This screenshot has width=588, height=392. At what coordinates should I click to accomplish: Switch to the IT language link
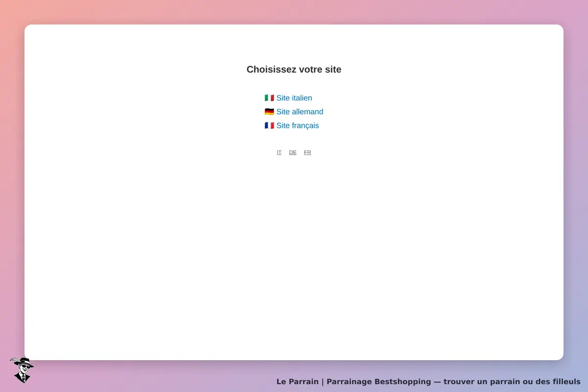tap(279, 152)
